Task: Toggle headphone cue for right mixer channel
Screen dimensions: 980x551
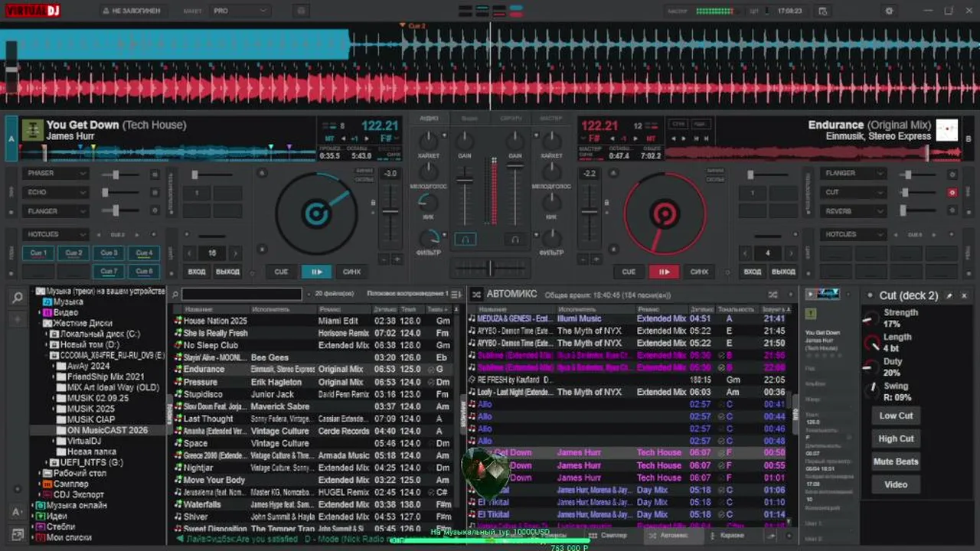Action: [515, 240]
